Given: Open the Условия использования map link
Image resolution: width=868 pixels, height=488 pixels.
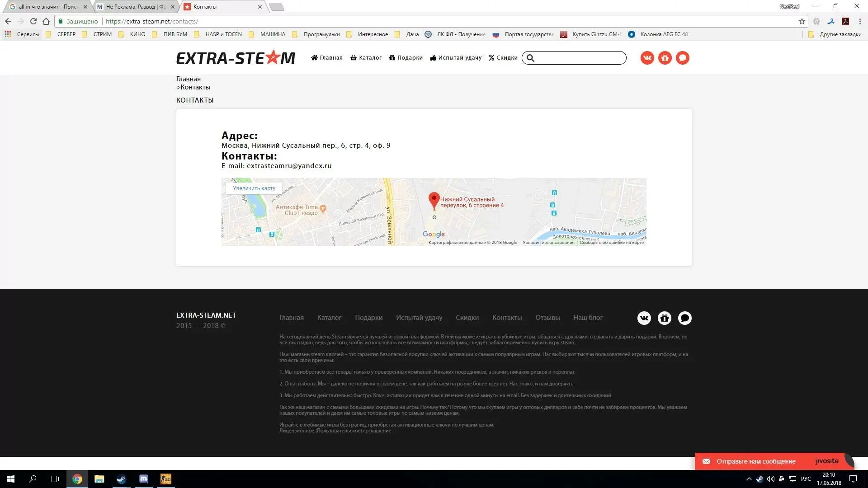Looking at the screenshot, I should pyautogui.click(x=548, y=243).
